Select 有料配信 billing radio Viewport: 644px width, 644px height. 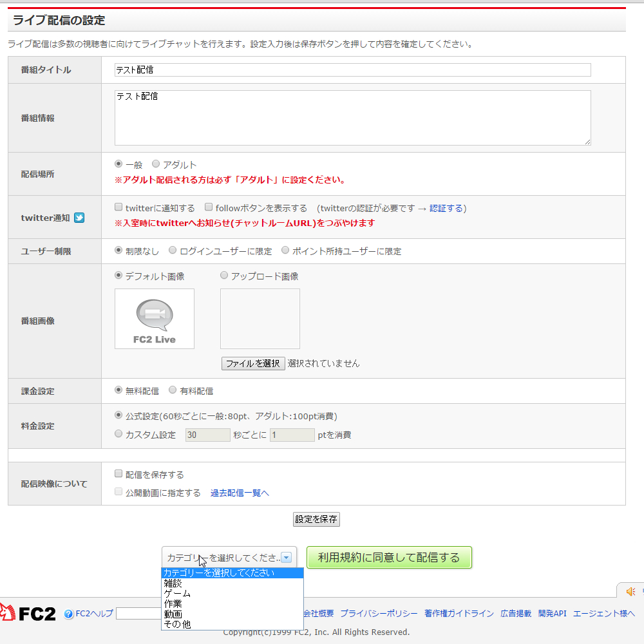click(x=173, y=390)
